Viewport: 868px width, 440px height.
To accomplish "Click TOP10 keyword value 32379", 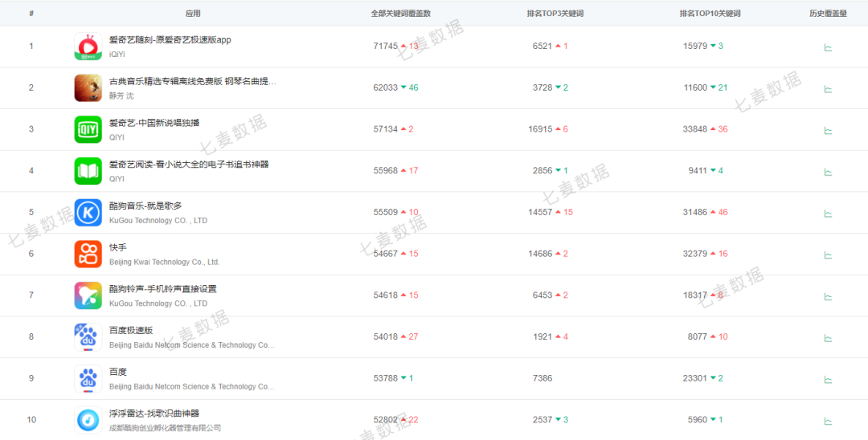I will [x=695, y=254].
